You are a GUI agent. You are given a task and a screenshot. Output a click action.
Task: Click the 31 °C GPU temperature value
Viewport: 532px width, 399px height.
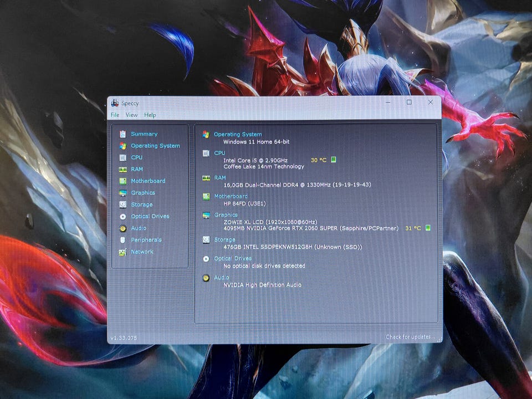[x=413, y=228]
